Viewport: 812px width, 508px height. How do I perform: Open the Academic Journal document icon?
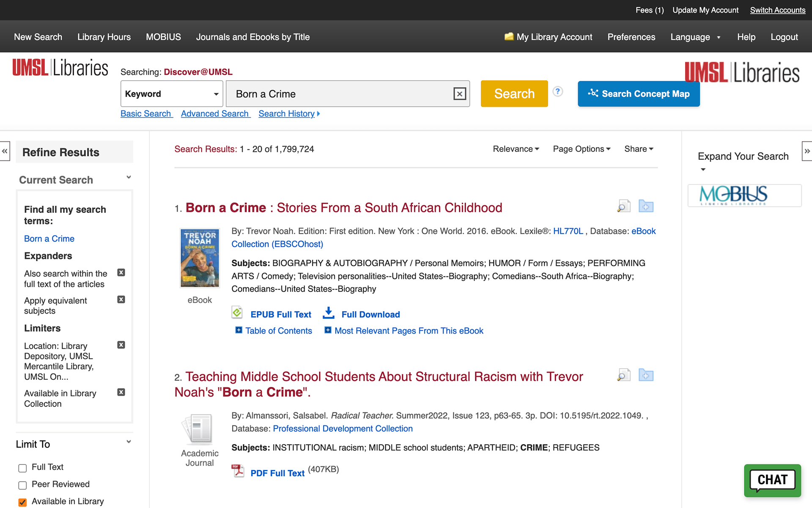click(198, 429)
